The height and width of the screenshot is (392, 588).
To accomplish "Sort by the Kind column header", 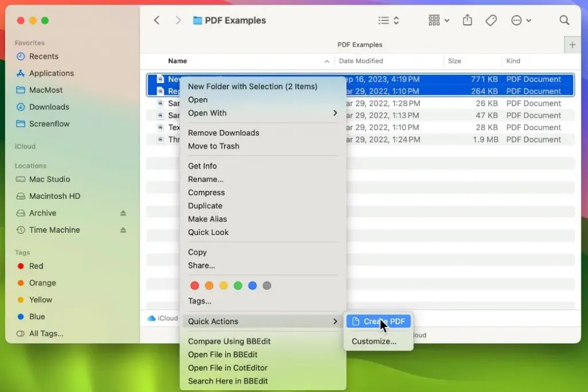I will coord(513,61).
